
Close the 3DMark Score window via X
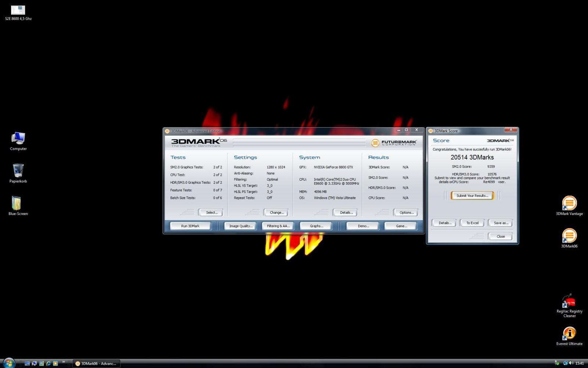[x=510, y=130]
